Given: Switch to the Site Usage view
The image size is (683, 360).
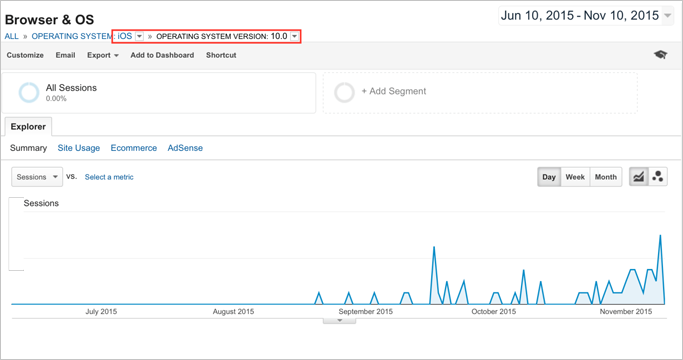Looking at the screenshot, I should [x=79, y=148].
